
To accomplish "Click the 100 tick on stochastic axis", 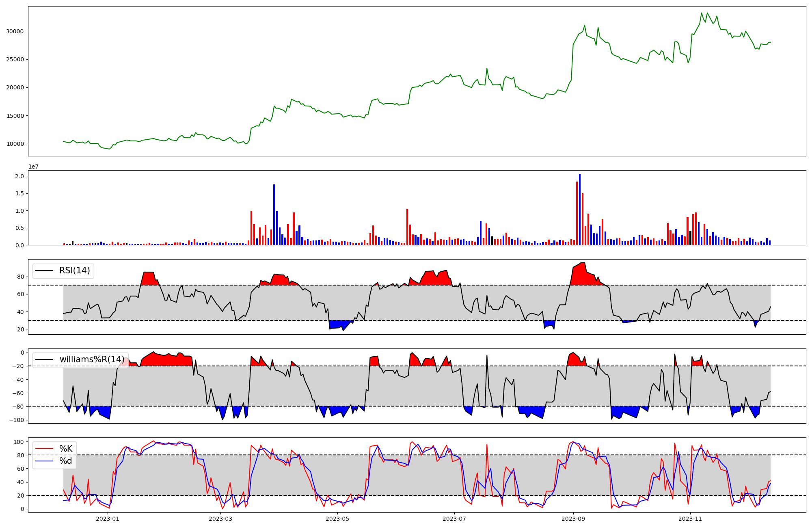I will pyautogui.click(x=19, y=441).
